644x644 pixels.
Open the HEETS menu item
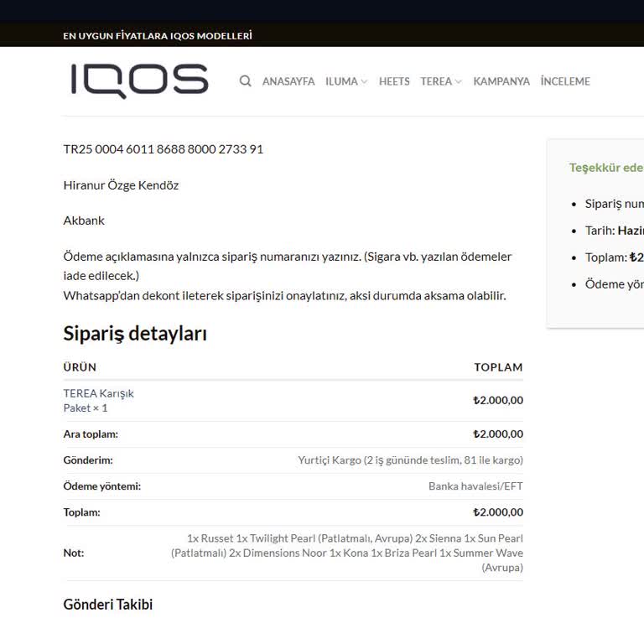click(x=394, y=81)
